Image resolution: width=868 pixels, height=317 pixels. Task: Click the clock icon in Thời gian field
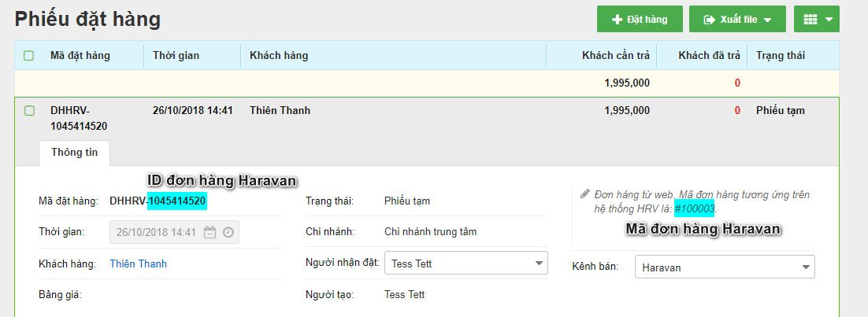(x=228, y=232)
